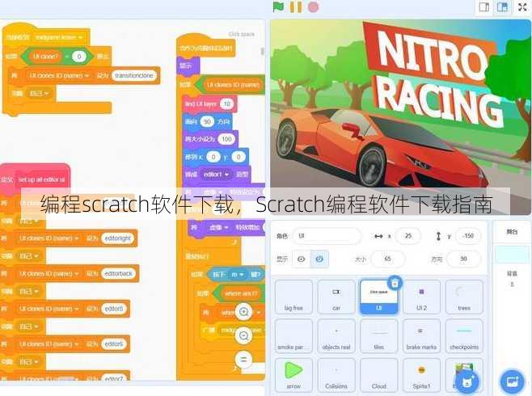Edit the sprite size field 65
The image size is (532, 396).
point(388,259)
